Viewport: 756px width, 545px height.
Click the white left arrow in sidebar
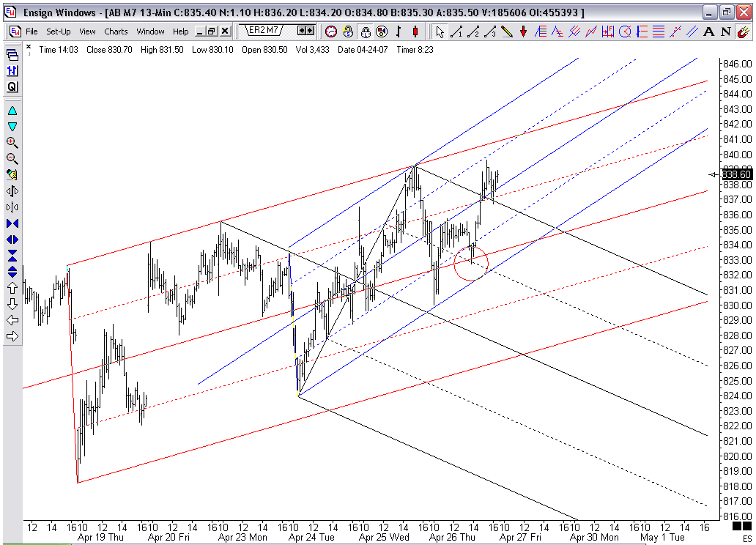[12, 320]
